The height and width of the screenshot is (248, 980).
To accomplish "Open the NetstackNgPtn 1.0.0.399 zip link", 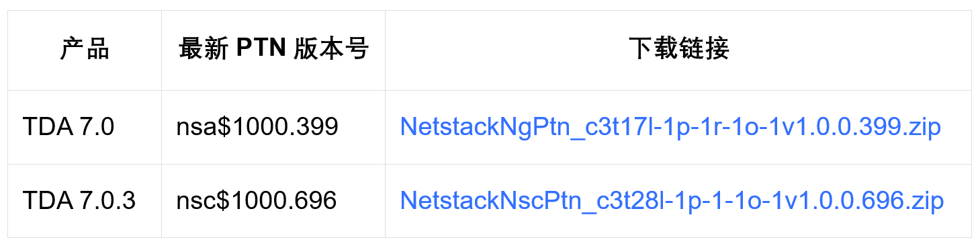I will click(670, 127).
